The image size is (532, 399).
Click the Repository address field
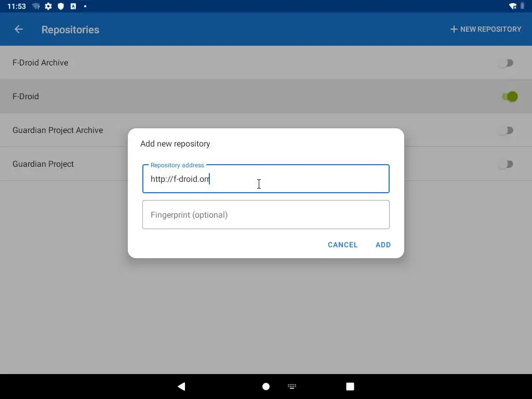[x=265, y=179]
